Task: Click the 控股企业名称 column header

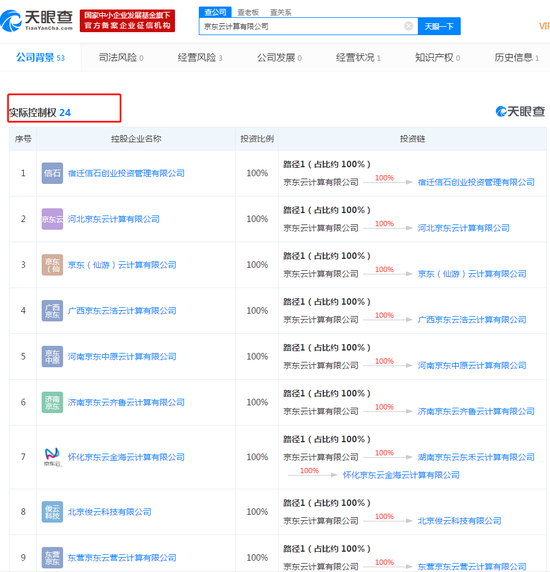Action: [136, 139]
